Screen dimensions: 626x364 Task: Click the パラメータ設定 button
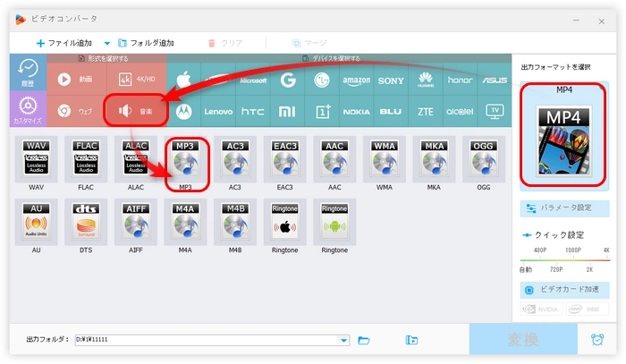tap(564, 208)
